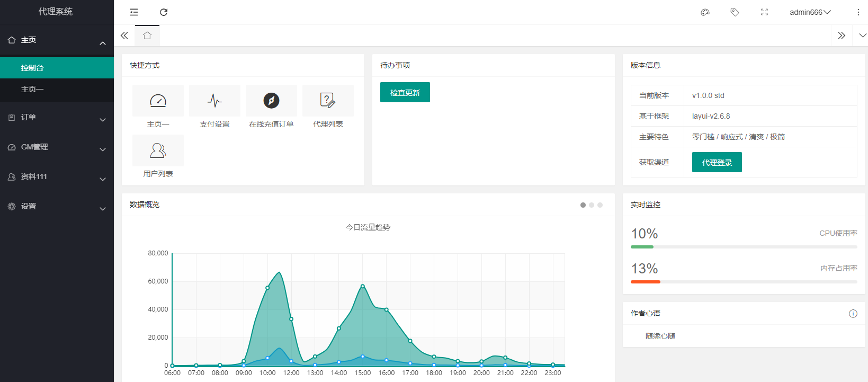
Task: Click the 代理登录 button
Action: pos(717,162)
